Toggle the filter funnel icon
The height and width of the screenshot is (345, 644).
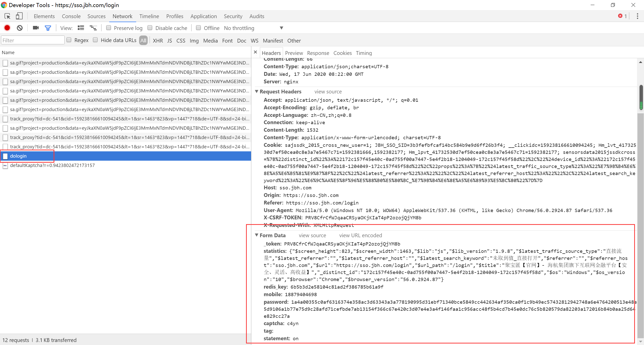click(x=48, y=28)
